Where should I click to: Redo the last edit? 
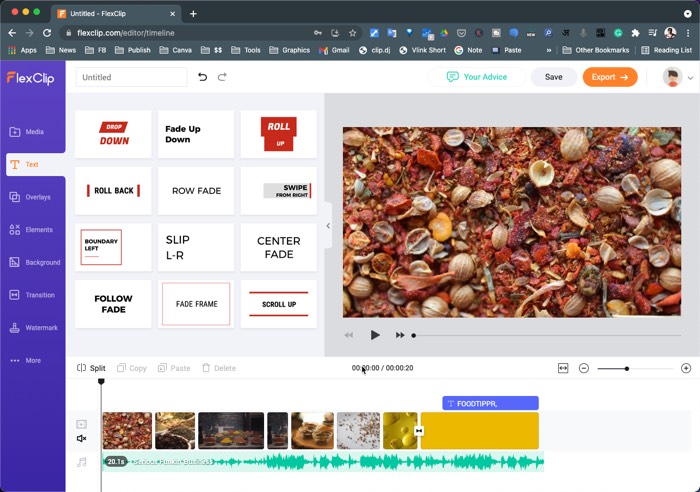pyautogui.click(x=222, y=77)
